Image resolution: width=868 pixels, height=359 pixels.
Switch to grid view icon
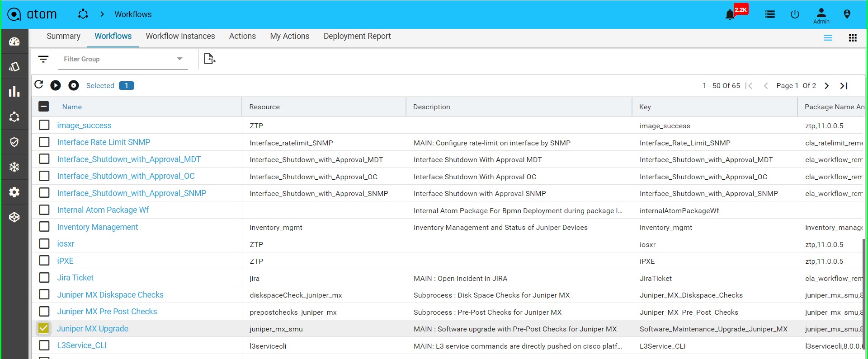[853, 38]
